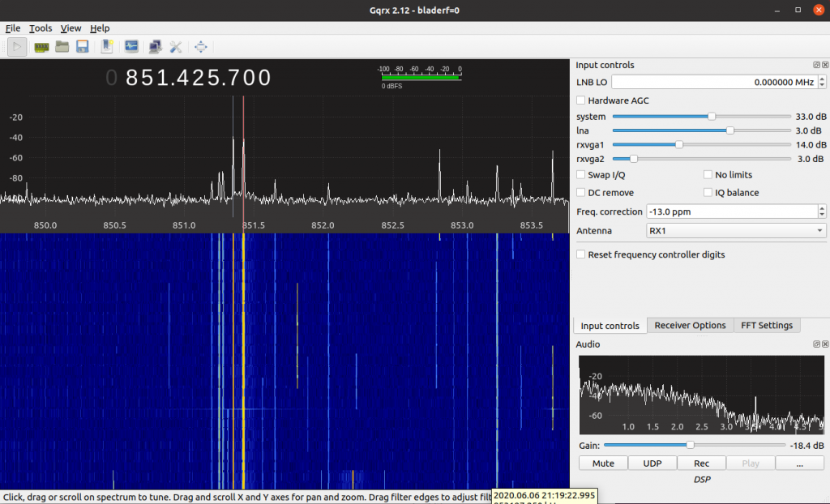Click the audio spectrum plot
Viewport: 830px width, 504px height.
[x=701, y=395]
